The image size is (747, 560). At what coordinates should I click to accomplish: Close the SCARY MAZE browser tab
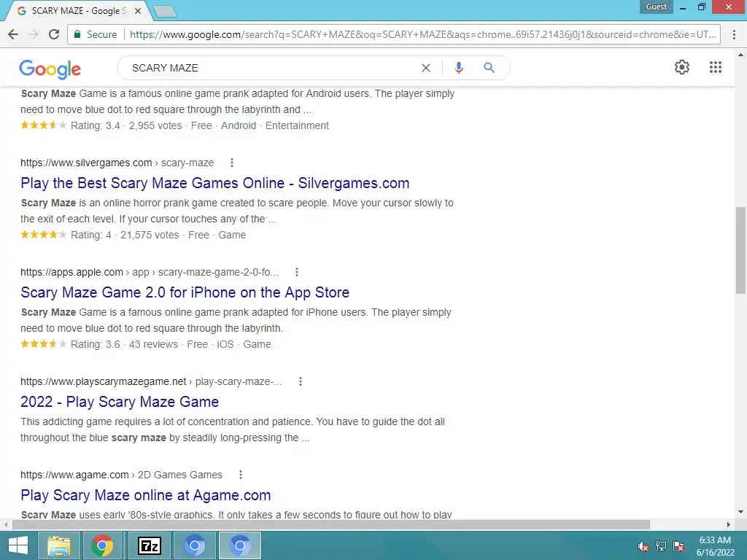[x=138, y=10]
